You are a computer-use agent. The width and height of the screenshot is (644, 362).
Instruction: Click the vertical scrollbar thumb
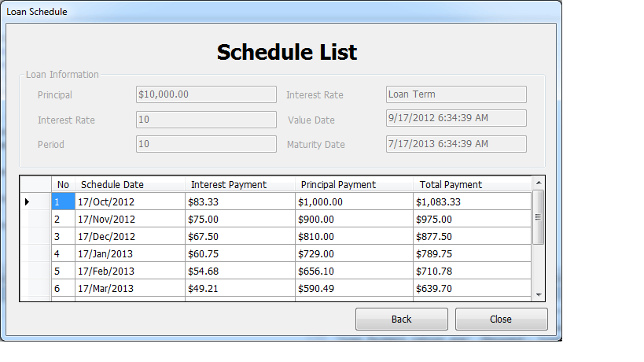[539, 217]
